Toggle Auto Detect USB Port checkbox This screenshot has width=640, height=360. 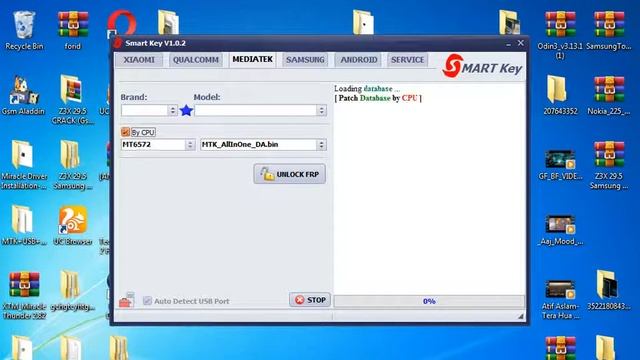[x=147, y=301]
